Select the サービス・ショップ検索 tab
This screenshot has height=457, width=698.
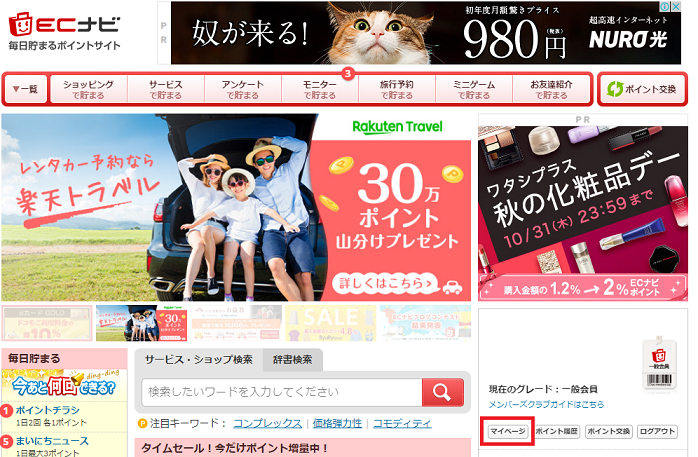point(199,359)
